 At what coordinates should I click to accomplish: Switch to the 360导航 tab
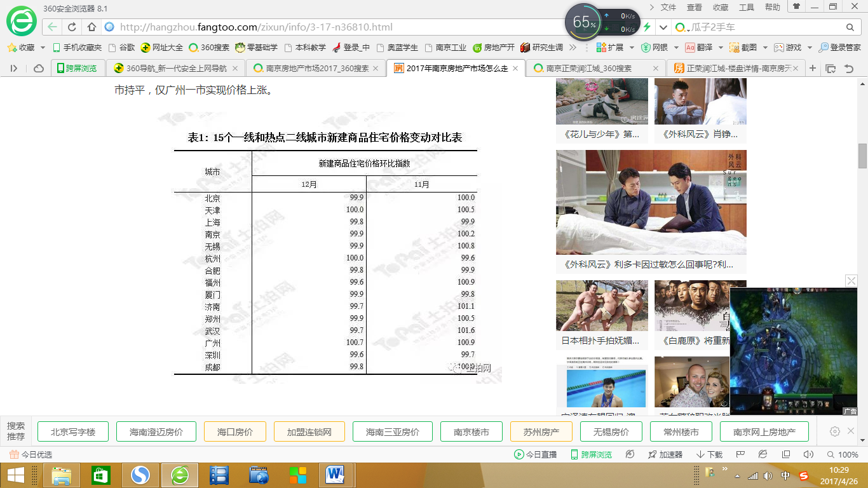pos(175,68)
